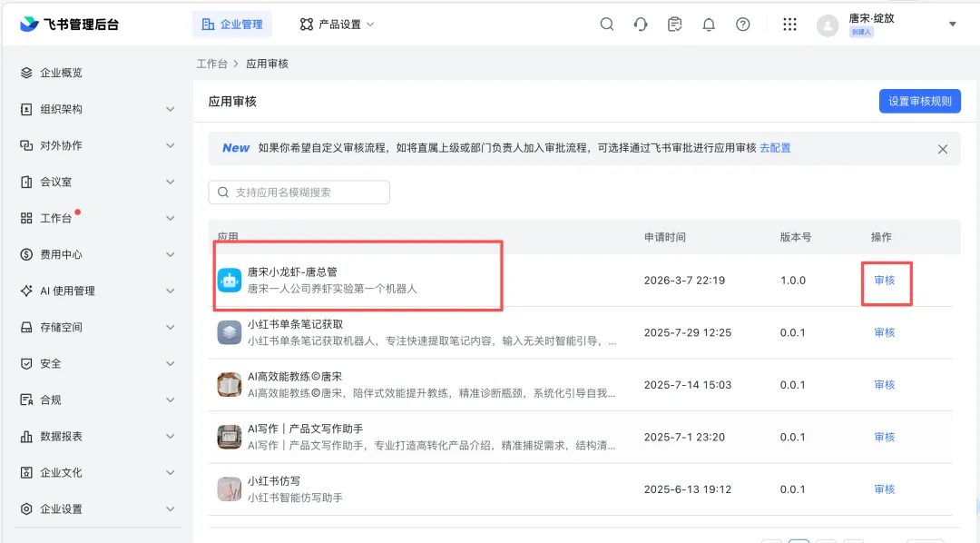Click the AI写作 app thumbnail

pyautogui.click(x=230, y=437)
